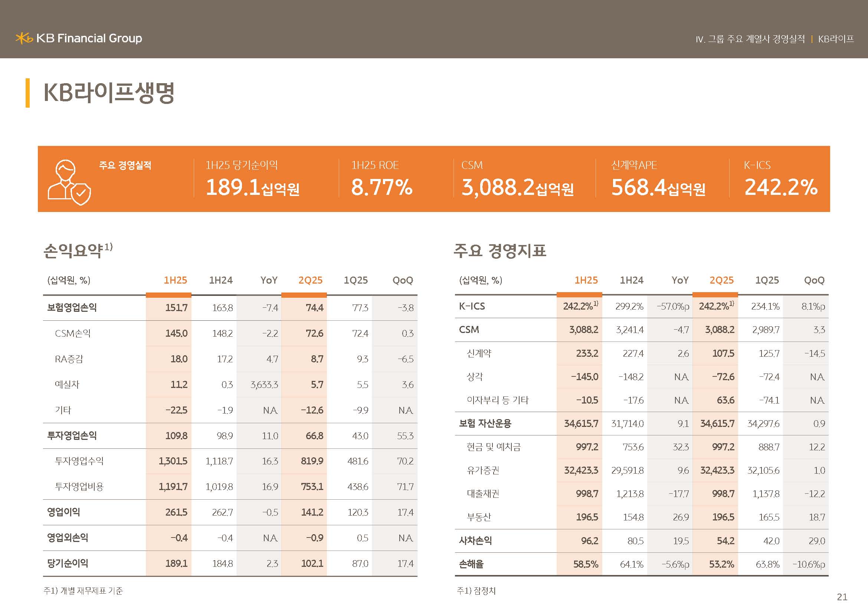
Task: Click the 투자영업손익 row label
Action: click(x=72, y=435)
